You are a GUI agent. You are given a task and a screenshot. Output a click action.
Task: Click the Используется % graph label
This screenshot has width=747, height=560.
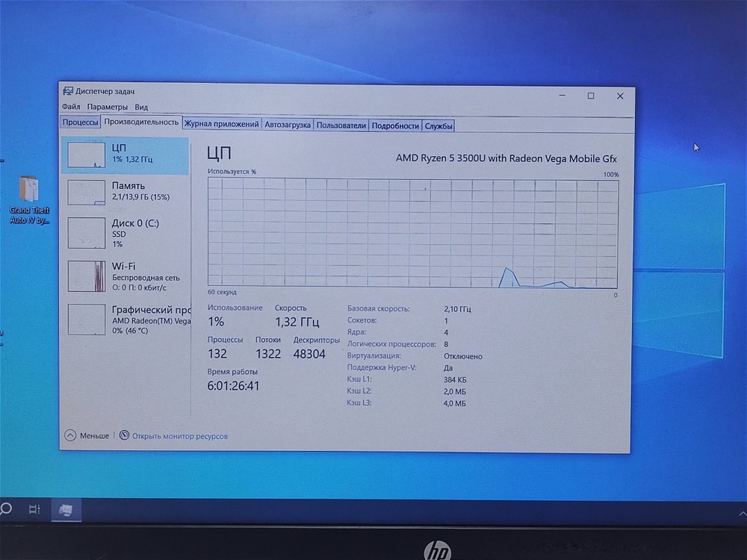point(232,172)
